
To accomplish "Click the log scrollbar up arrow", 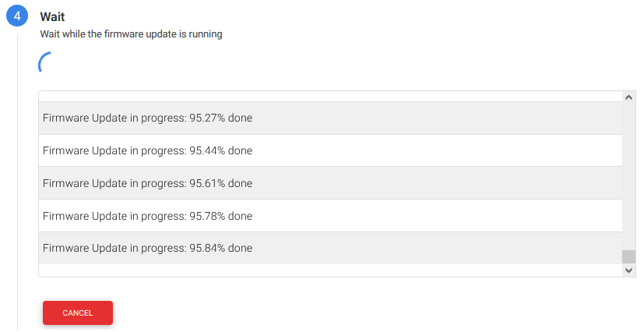I will pos(629,97).
